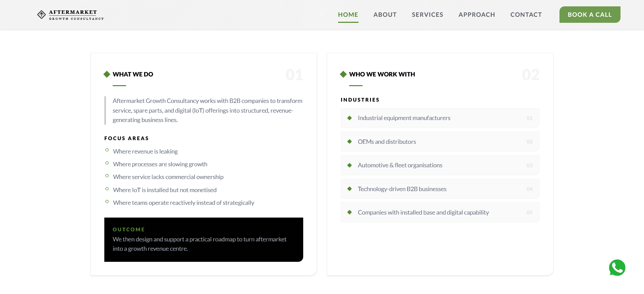The image size is (644, 294).
Task: Click diamond bullet for Automotive & fleet organisations
Action: click(350, 165)
